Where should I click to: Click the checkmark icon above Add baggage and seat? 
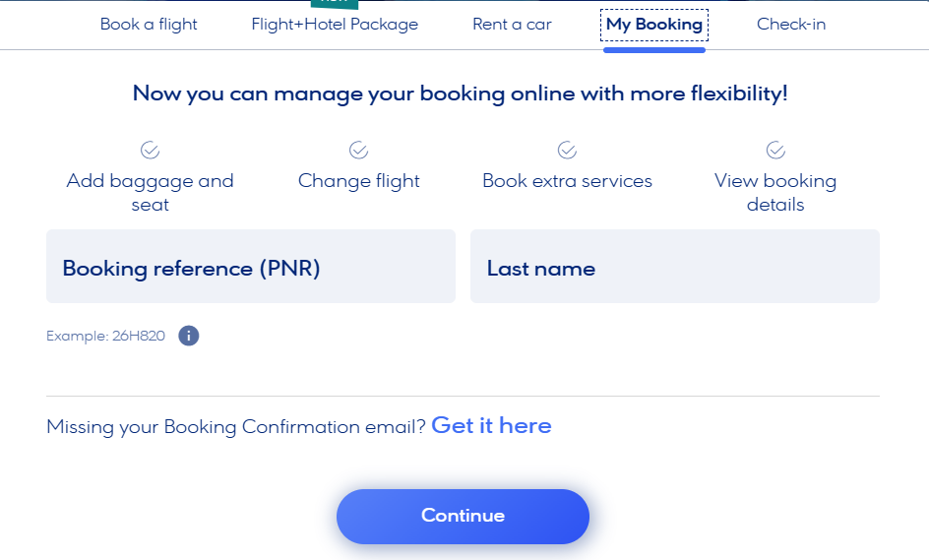pos(150,150)
